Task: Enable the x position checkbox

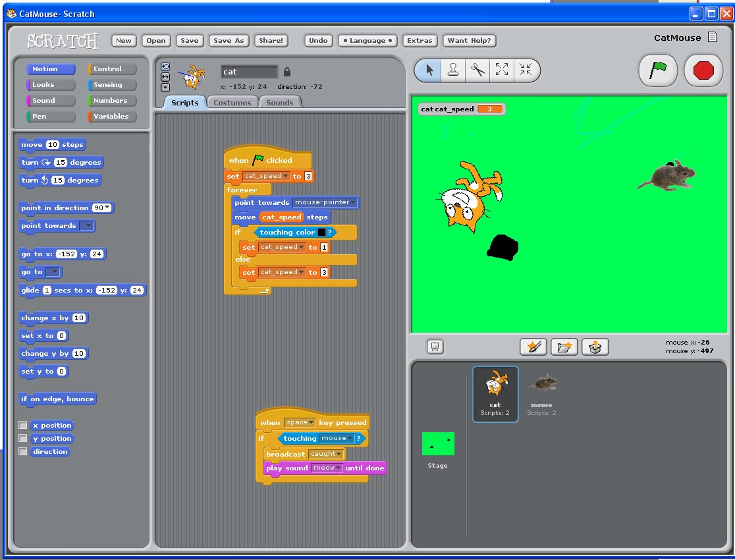Action: pos(23,426)
